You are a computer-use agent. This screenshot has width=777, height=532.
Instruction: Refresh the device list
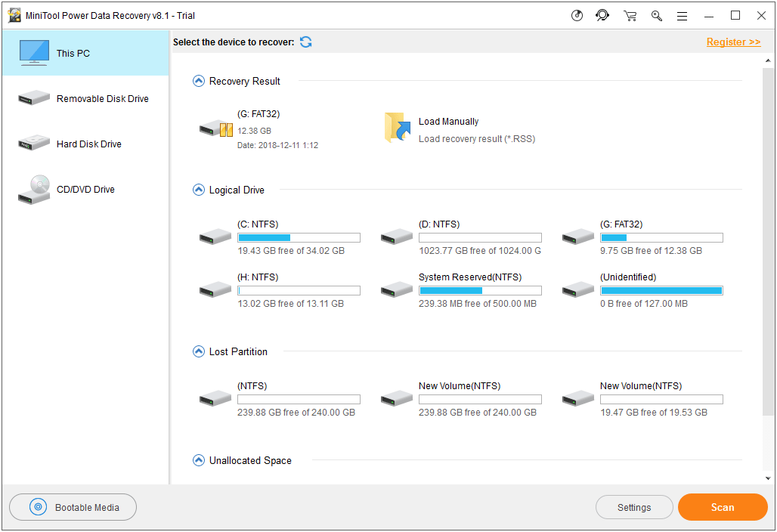click(x=305, y=42)
